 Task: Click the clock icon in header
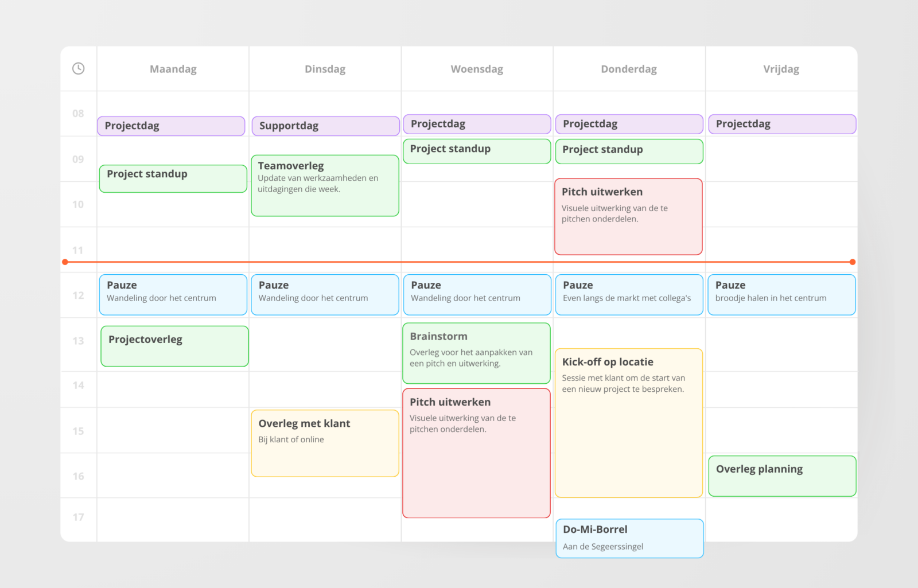click(79, 69)
